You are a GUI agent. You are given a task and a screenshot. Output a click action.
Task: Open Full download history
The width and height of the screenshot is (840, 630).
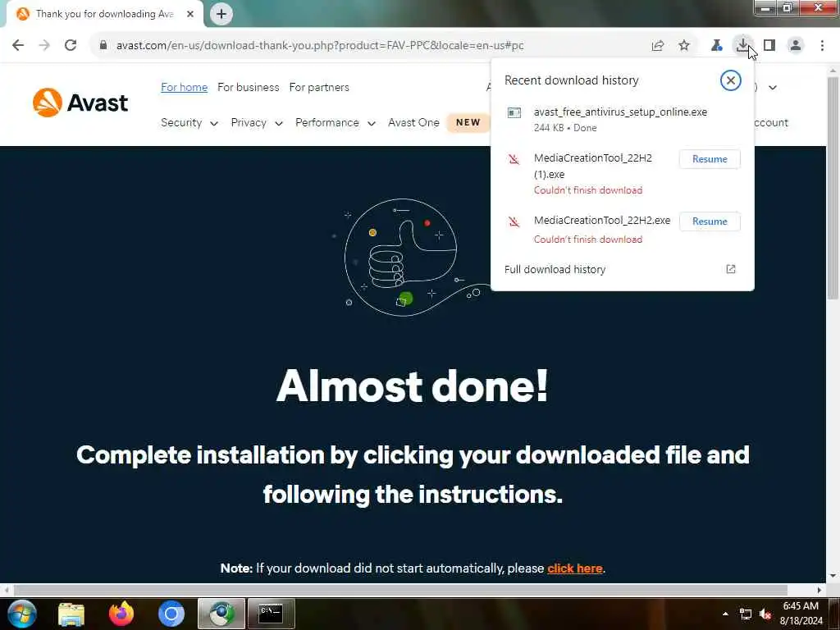555,269
